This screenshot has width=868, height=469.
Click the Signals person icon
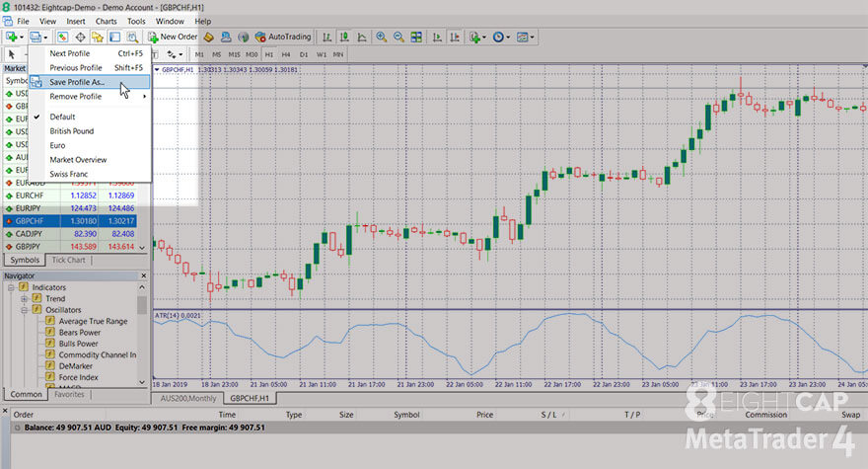(226, 38)
